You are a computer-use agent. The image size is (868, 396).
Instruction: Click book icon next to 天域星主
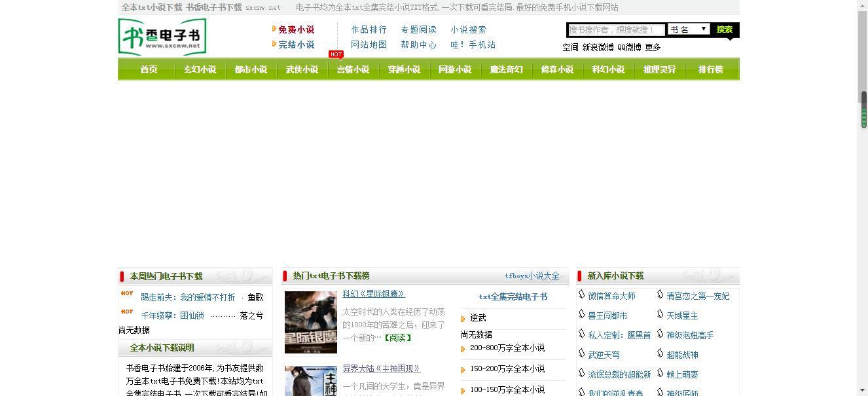(660, 315)
